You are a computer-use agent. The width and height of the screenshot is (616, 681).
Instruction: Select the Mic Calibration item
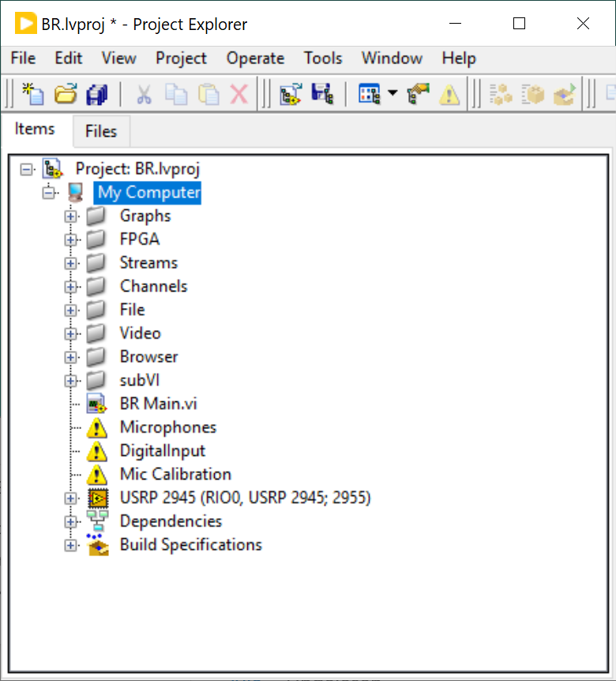[175, 475]
